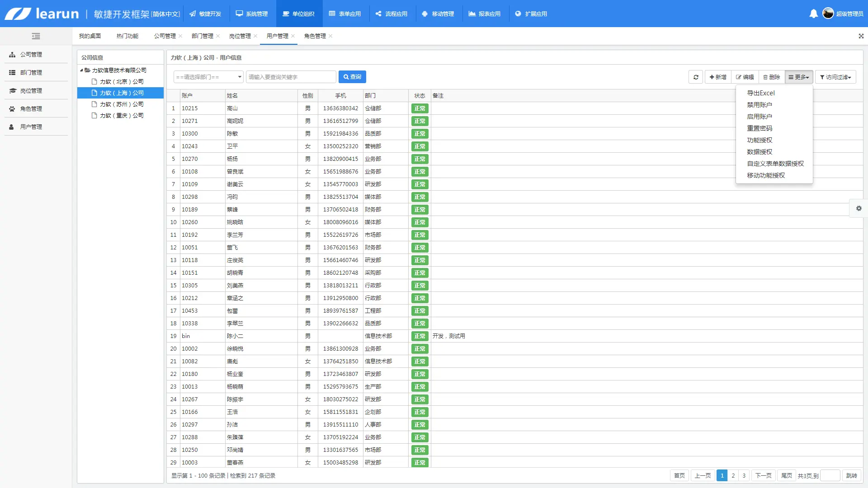This screenshot has height=488, width=868.
Task: Switch to the 岗位管理 tab
Action: click(x=240, y=36)
